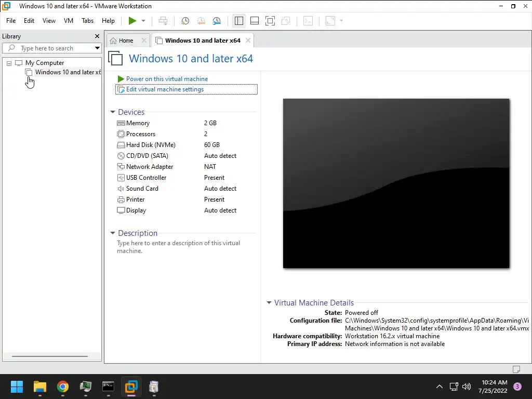Collapse the Virtual Machine Details section

tap(269, 303)
